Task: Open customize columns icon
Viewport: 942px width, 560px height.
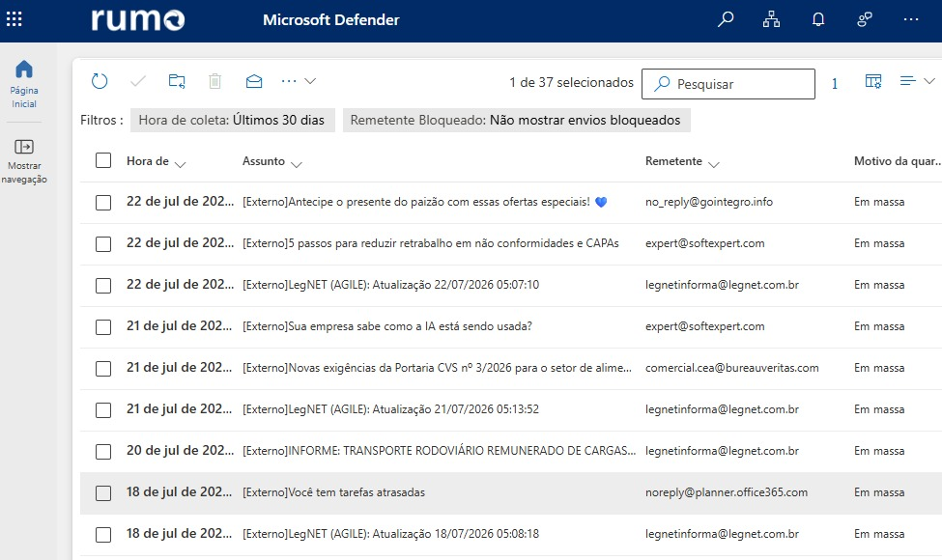Action: coord(873,81)
